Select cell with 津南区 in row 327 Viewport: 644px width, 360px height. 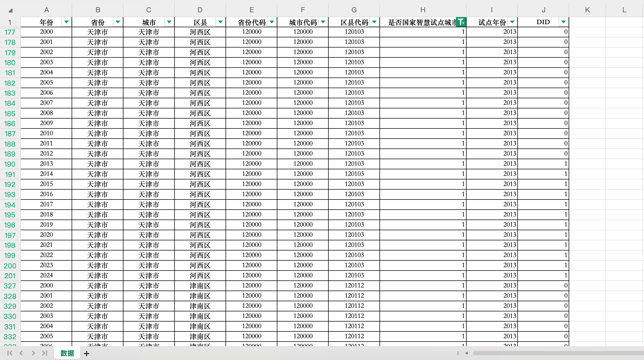[x=200, y=285]
